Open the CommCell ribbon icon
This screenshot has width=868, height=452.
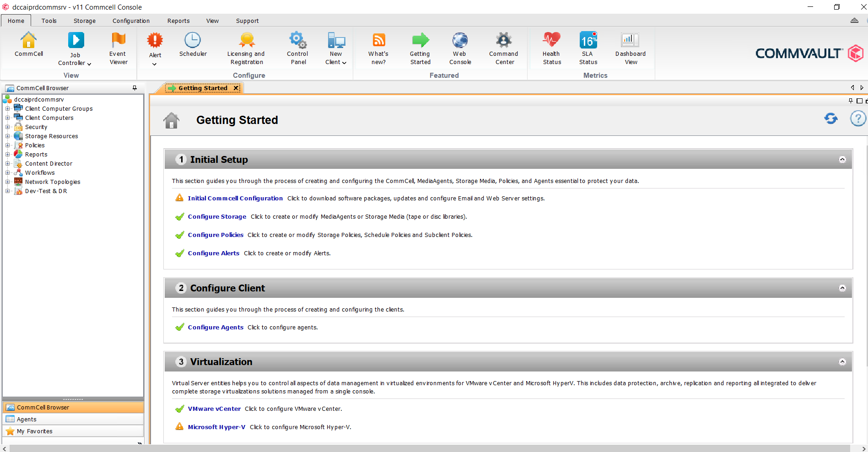point(28,44)
